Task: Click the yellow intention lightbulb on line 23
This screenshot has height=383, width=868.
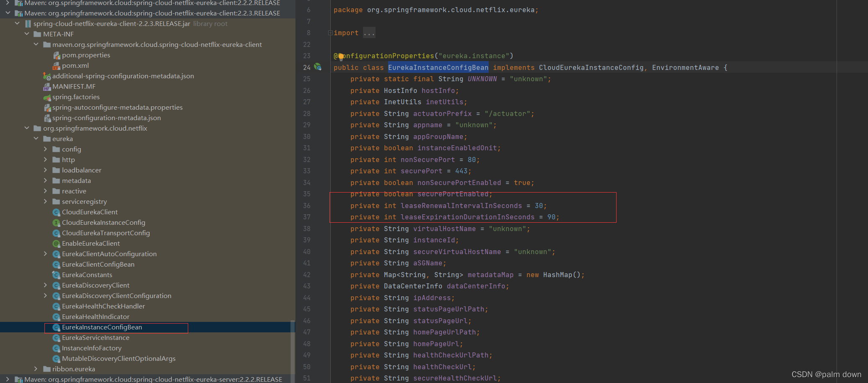Action: pos(341,57)
